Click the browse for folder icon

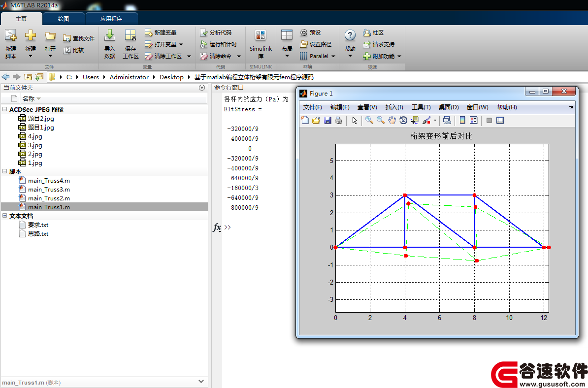[x=39, y=77]
